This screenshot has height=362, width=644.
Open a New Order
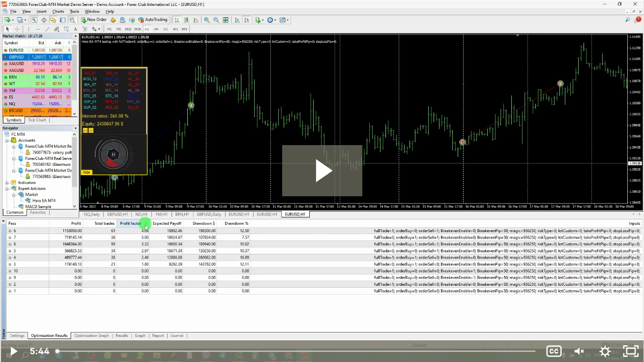pos(93,20)
